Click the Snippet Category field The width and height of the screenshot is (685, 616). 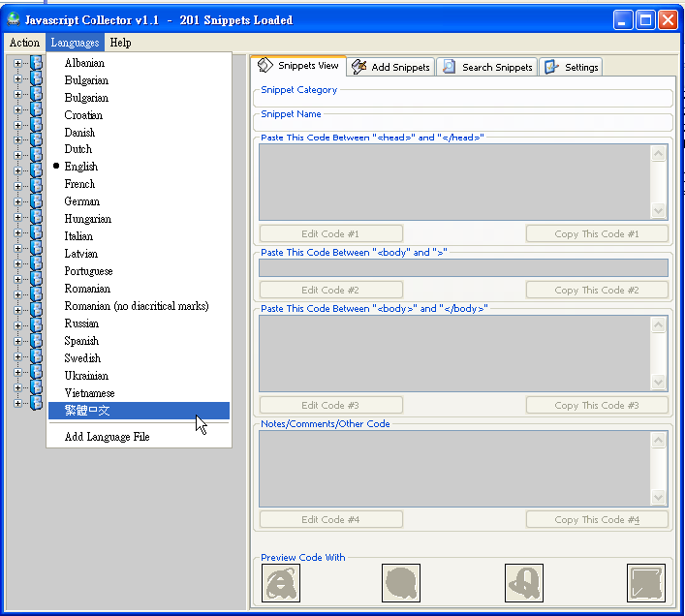(x=462, y=100)
